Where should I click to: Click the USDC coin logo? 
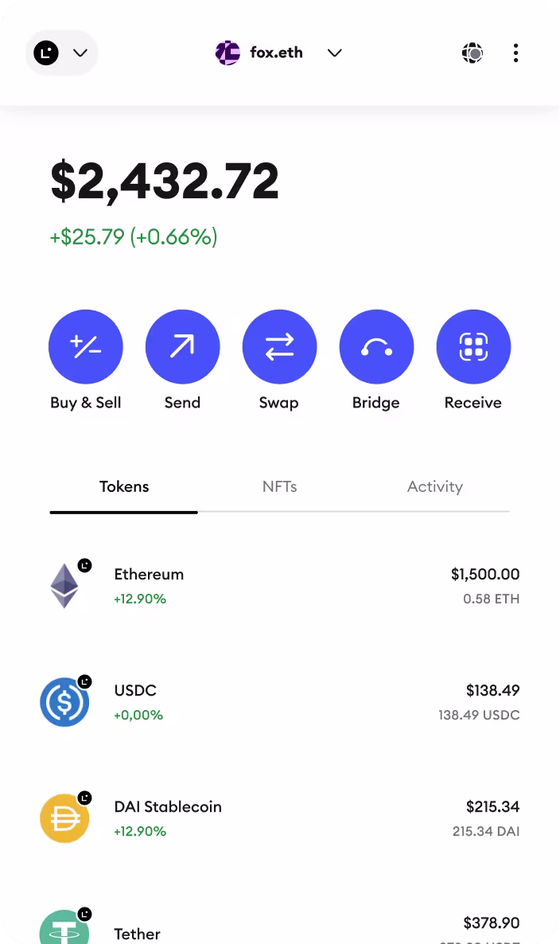click(x=64, y=702)
